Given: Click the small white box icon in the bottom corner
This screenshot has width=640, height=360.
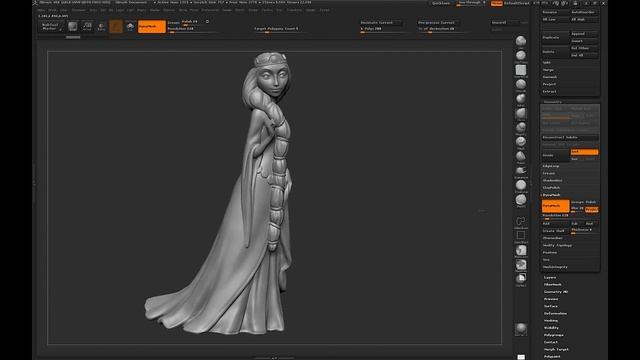Looking at the screenshot, I should 521,357.
